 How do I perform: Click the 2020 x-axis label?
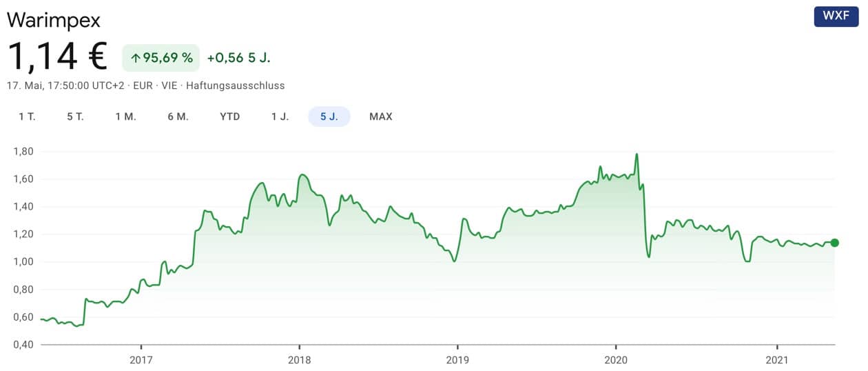615,359
